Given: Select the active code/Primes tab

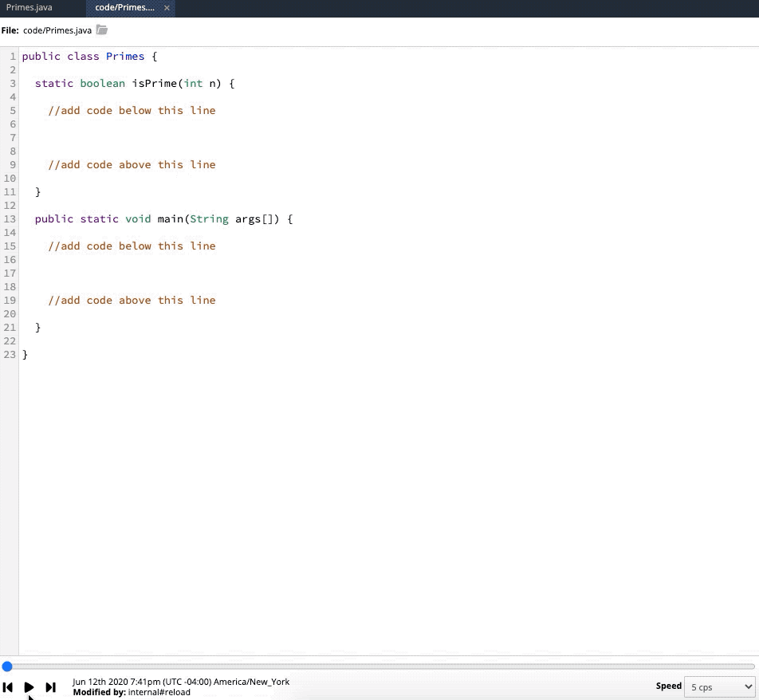Looking at the screenshot, I should click(x=125, y=9).
